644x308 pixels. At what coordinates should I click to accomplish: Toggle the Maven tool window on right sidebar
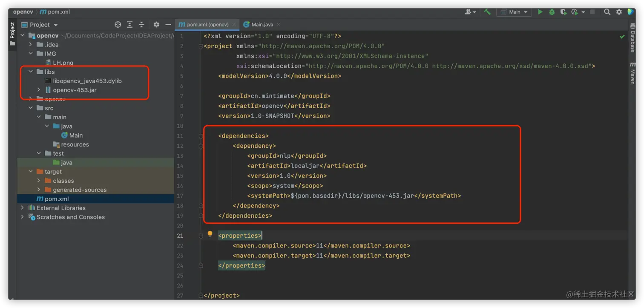tap(633, 73)
